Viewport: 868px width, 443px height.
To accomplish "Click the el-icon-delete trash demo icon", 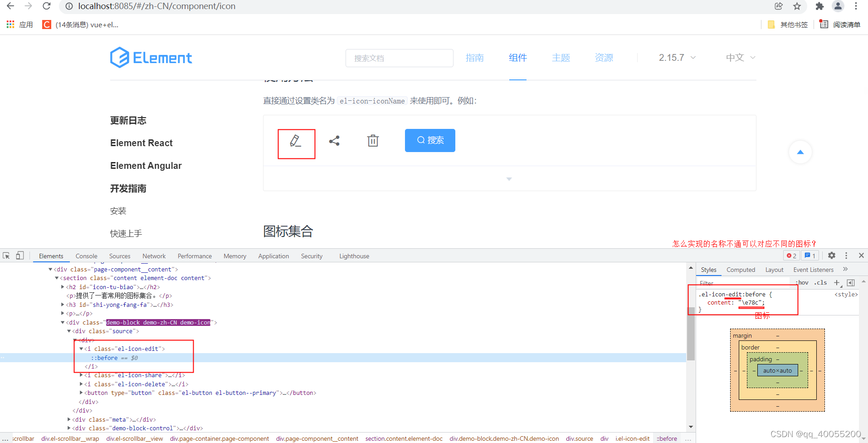I will click(372, 140).
